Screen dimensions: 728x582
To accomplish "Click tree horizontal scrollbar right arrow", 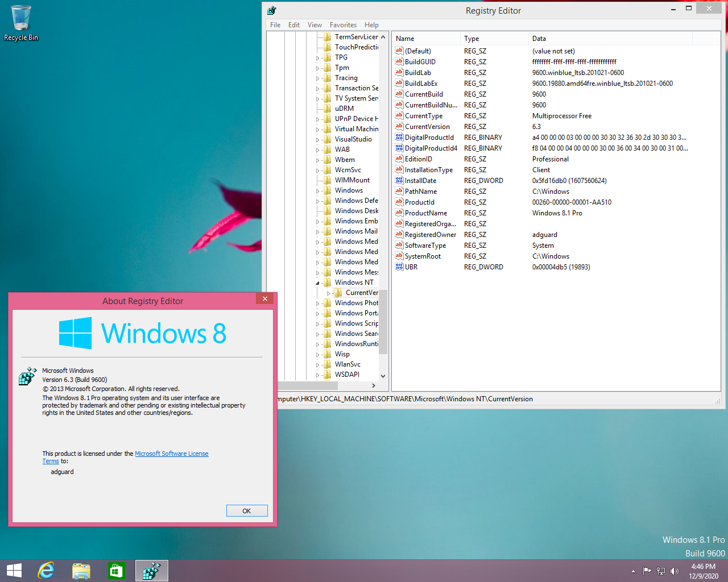I will click(374, 385).
